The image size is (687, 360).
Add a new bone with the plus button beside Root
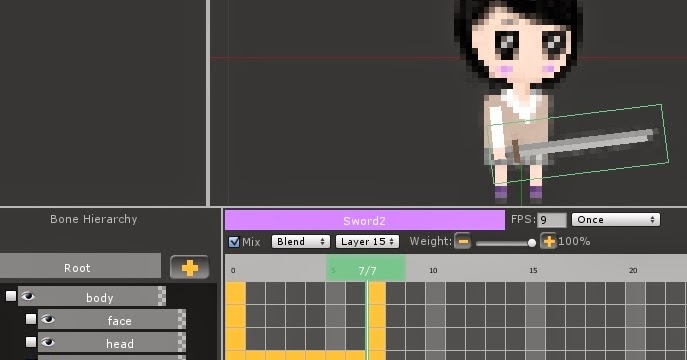(189, 267)
